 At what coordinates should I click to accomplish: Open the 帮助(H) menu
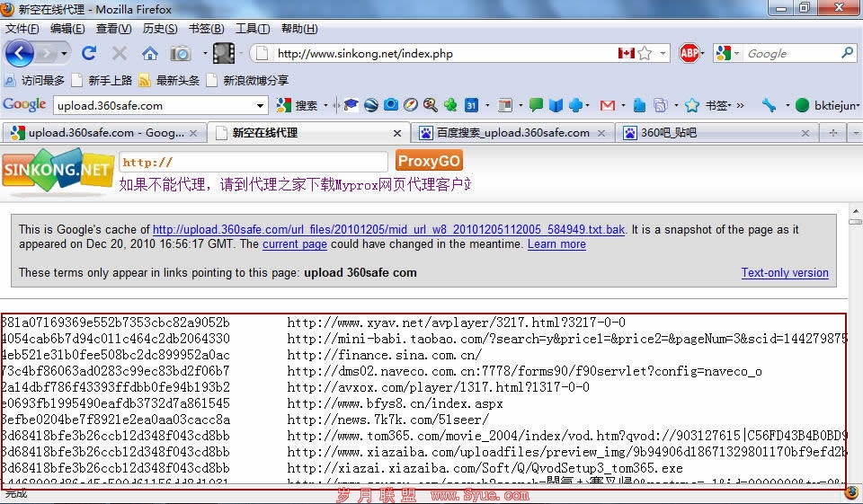tap(299, 29)
